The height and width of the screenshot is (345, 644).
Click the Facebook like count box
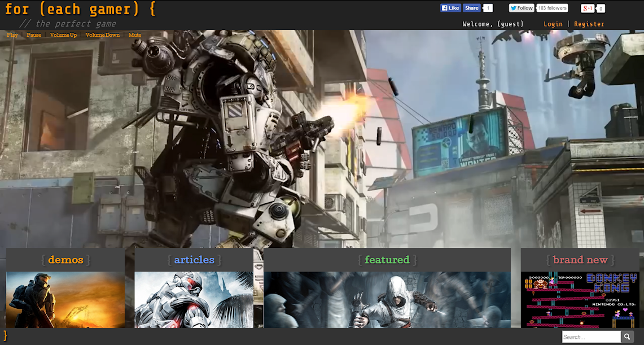point(488,8)
